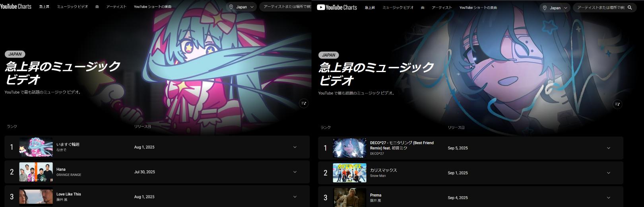Expand the カリスマックス row chevron
Image resolution: width=644 pixels, height=207 pixels.
pos(609,173)
